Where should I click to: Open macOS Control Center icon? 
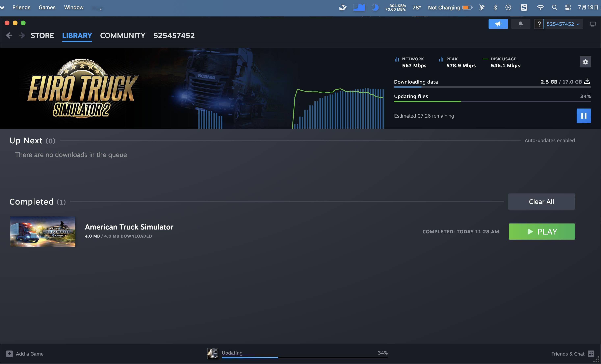pyautogui.click(x=568, y=8)
